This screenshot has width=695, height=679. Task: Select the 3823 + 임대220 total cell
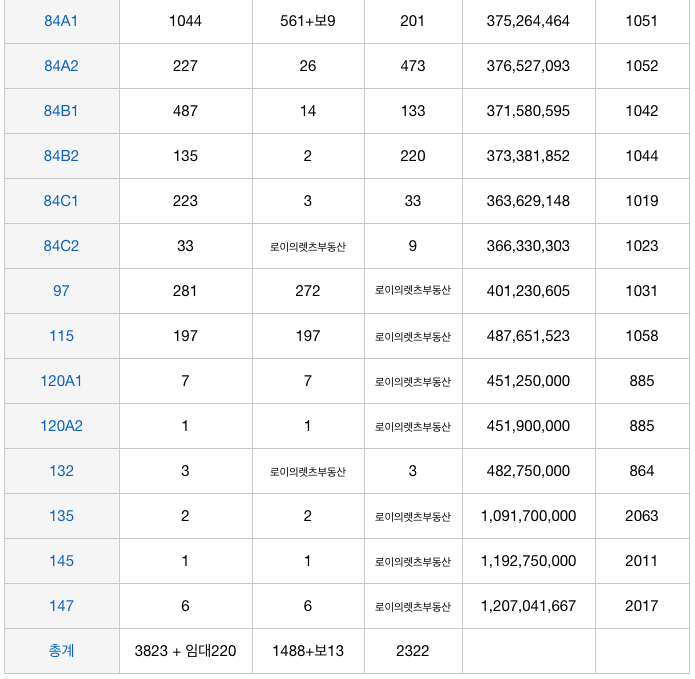185,651
